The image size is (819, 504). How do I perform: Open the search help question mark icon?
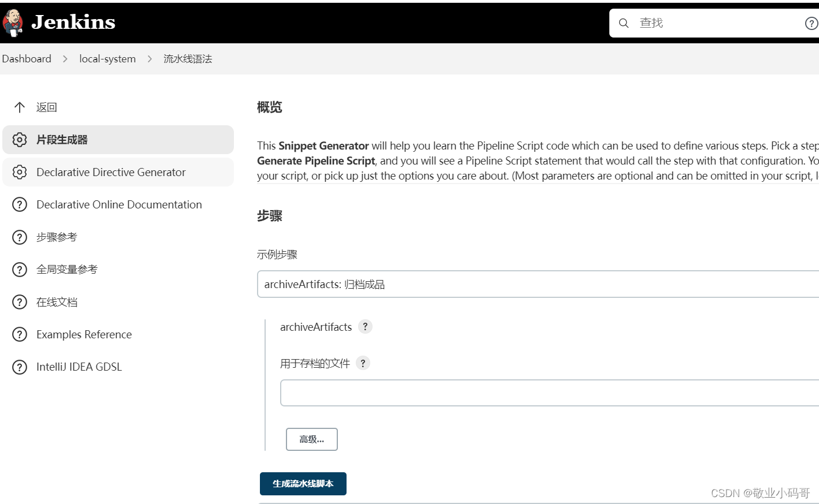(x=811, y=23)
